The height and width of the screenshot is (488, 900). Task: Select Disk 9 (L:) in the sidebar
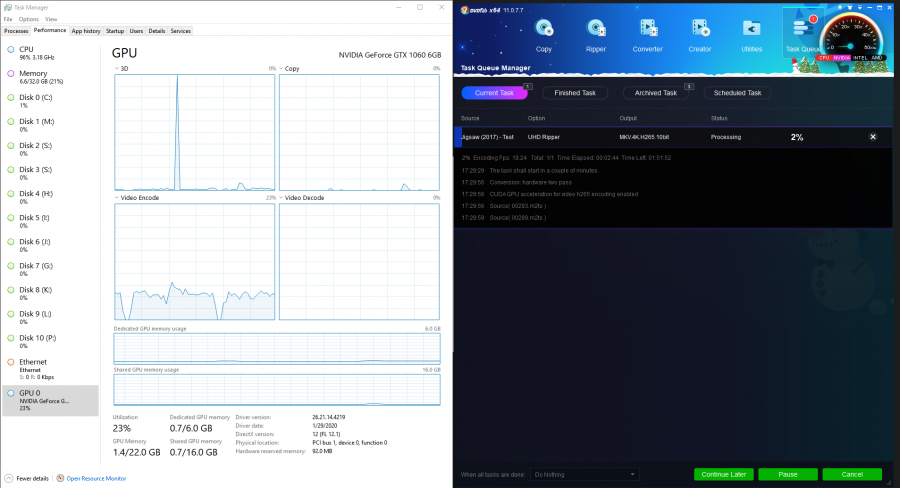[x=51, y=318]
